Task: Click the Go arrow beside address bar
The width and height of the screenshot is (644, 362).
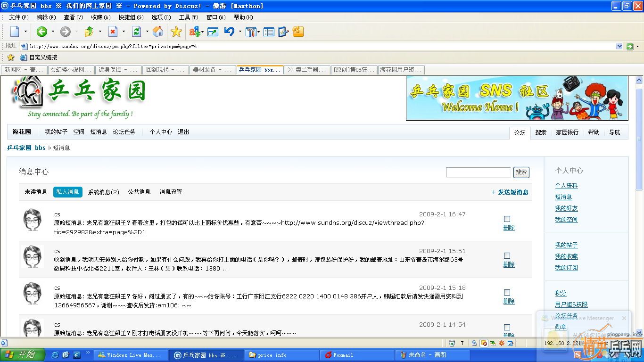Action: pyautogui.click(x=629, y=46)
